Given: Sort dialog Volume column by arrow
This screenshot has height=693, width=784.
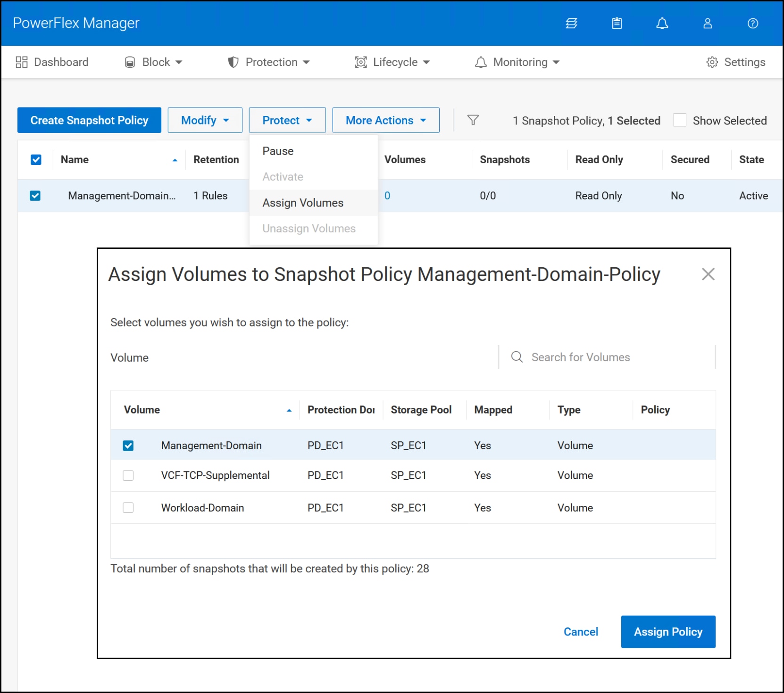Looking at the screenshot, I should (x=289, y=411).
